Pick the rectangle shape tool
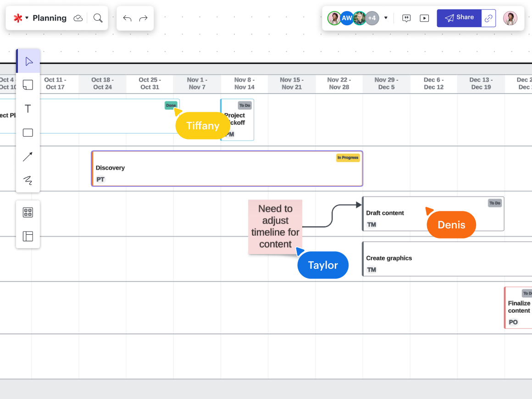 pos(28,133)
